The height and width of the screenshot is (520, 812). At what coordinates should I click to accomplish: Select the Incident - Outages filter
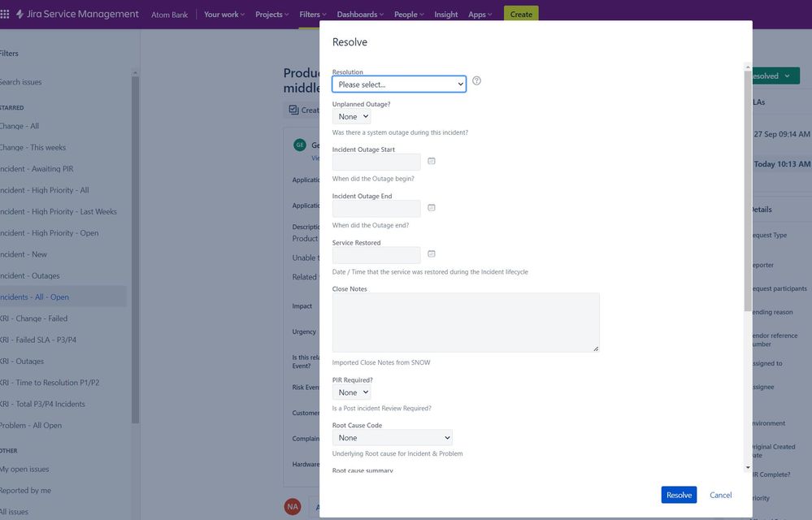coord(30,275)
